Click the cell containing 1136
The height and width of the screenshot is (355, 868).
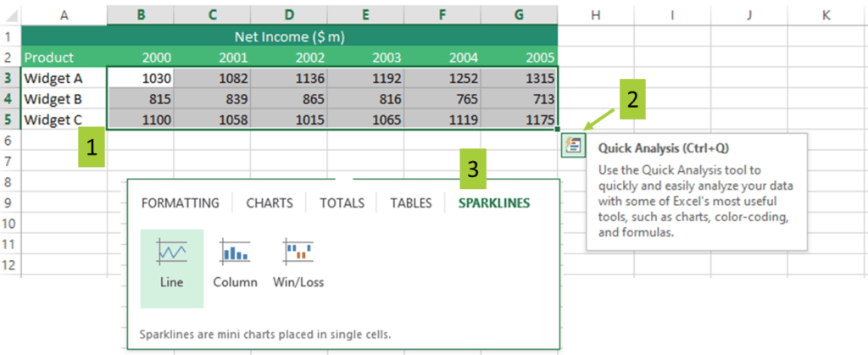click(x=289, y=78)
